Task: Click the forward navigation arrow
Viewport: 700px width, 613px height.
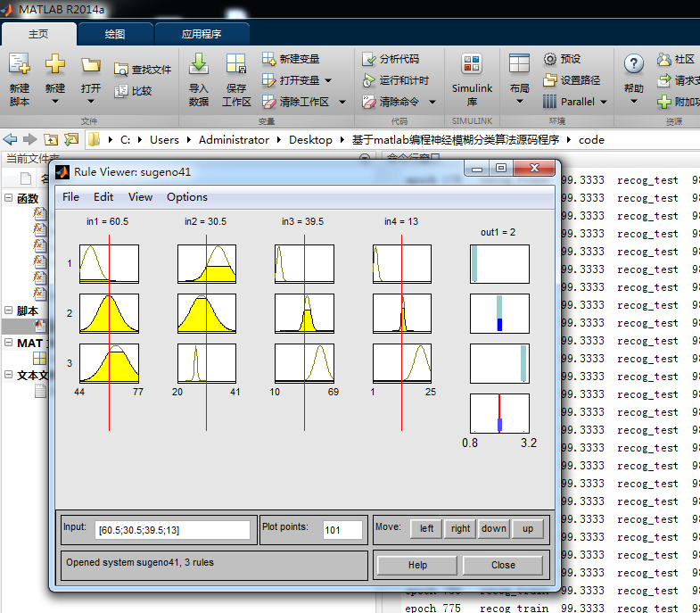Action: 30,140
